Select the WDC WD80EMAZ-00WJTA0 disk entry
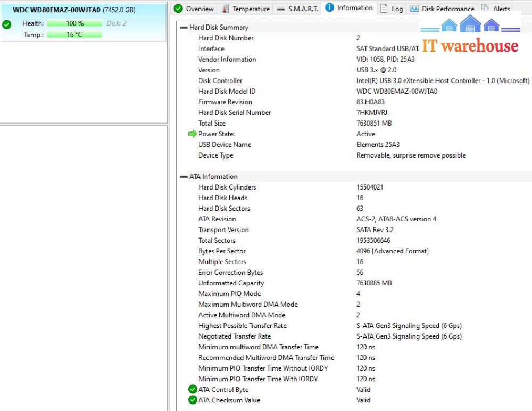Viewport: 532px width, 411px height. pos(56,10)
